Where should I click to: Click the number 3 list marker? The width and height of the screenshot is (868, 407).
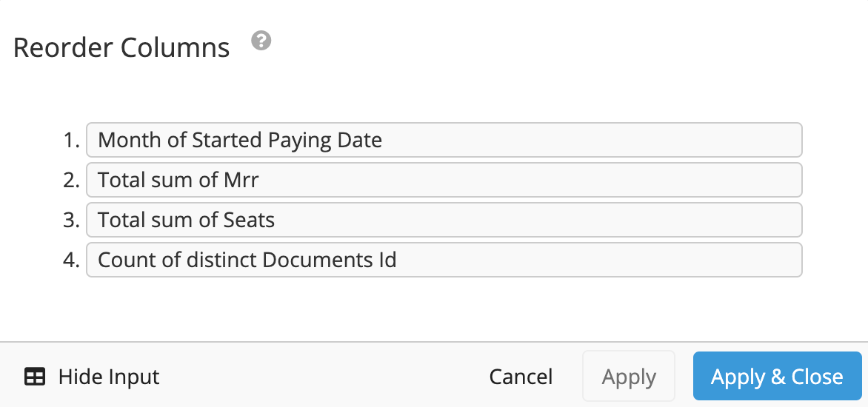click(x=71, y=220)
